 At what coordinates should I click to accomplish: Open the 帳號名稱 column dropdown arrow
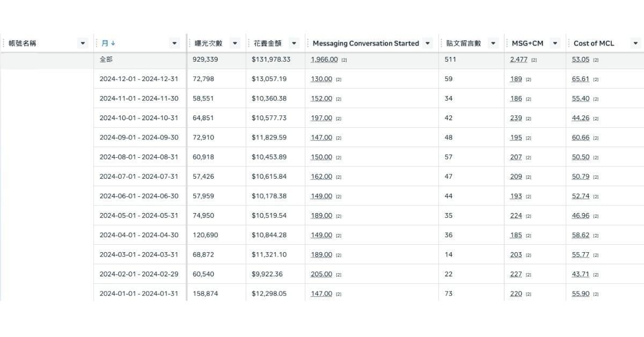click(83, 43)
